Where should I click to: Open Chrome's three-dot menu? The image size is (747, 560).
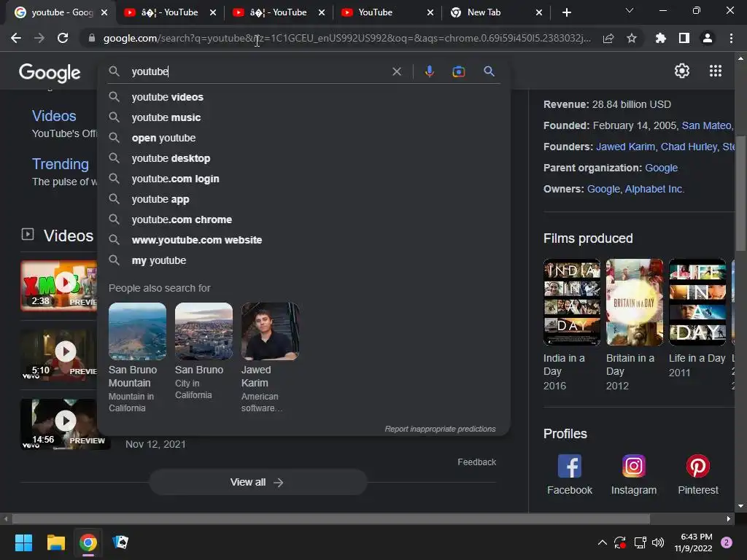click(731, 38)
